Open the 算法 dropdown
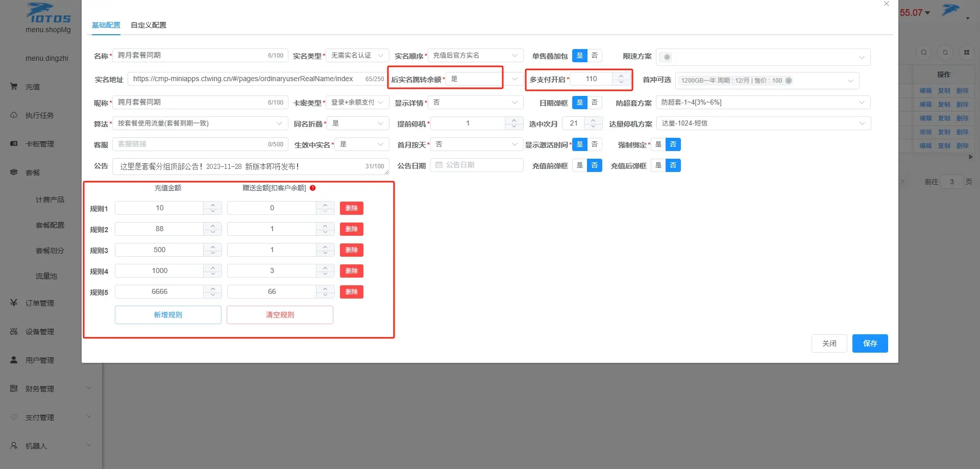980x469 pixels. click(200, 124)
